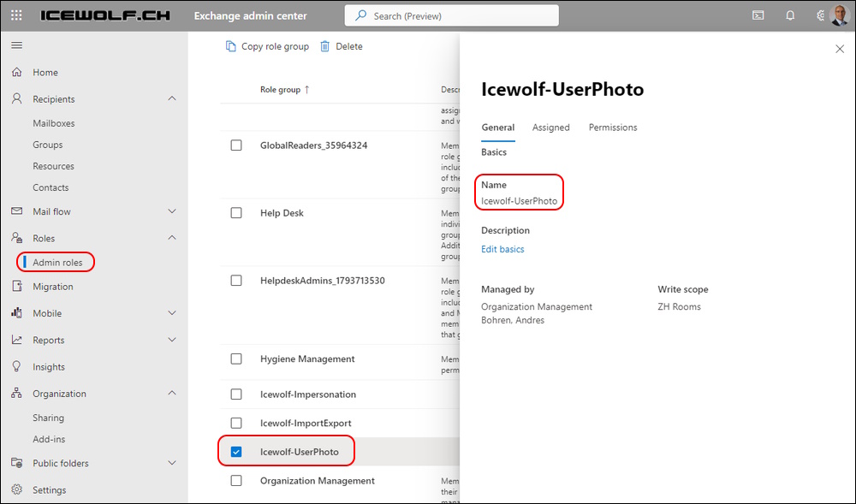The height and width of the screenshot is (504, 856).
Task: Open settings gear in top bar
Action: (820, 15)
